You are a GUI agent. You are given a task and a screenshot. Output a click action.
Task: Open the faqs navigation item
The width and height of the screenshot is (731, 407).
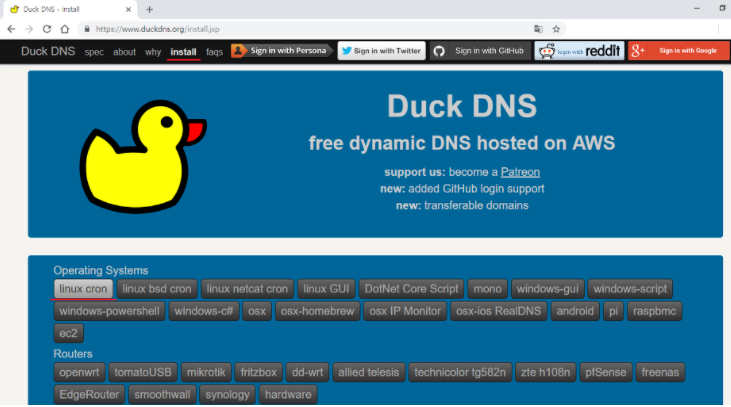click(x=214, y=52)
